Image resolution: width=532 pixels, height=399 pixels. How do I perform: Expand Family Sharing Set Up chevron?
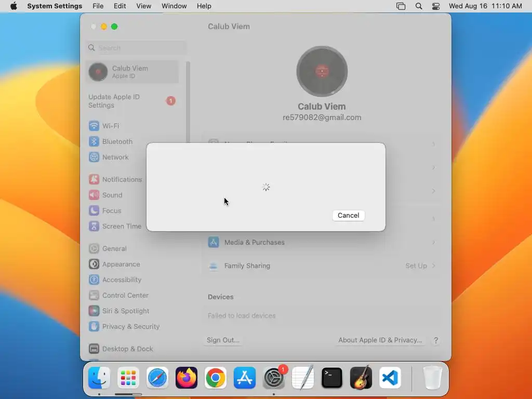click(x=434, y=265)
